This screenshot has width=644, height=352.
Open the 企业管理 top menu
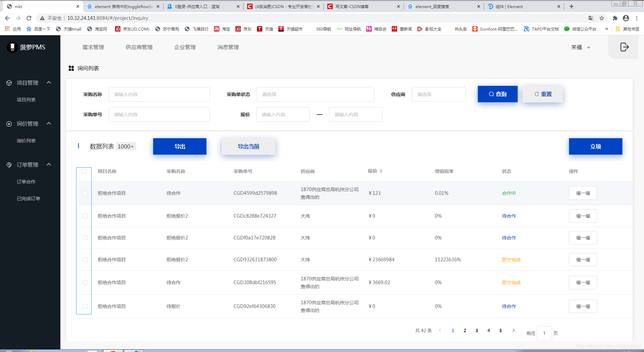[185, 47]
